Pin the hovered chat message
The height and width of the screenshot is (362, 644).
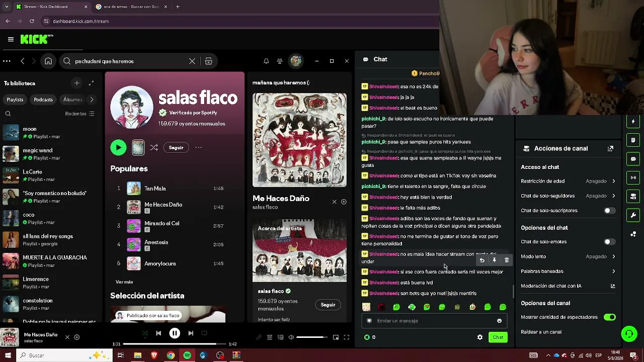click(x=494, y=260)
